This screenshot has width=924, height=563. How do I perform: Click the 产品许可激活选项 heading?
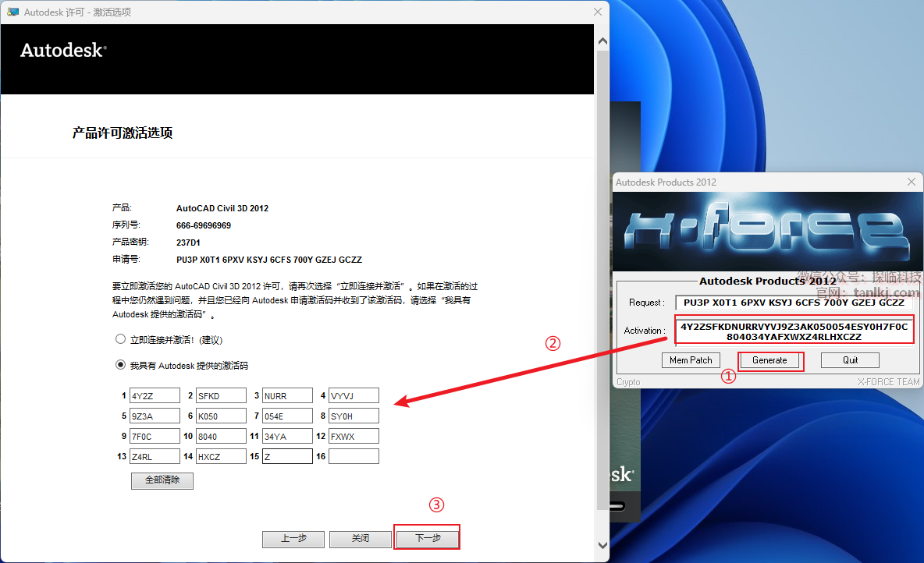coord(122,133)
